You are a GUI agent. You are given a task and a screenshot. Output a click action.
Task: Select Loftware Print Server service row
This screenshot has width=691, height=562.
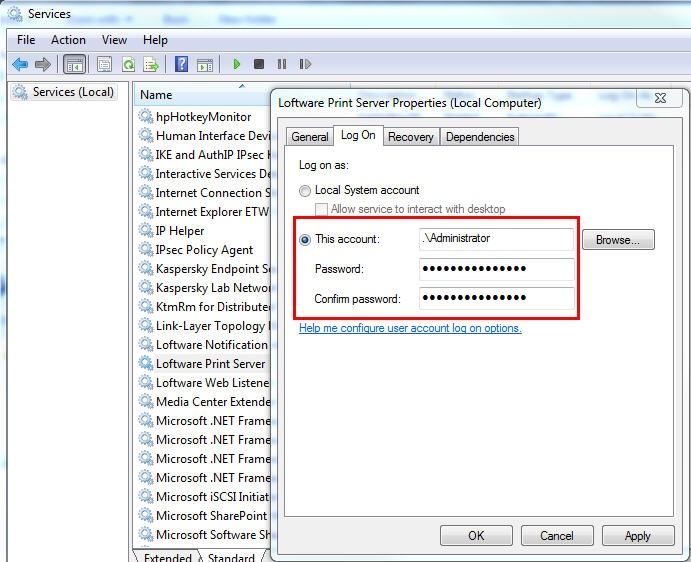tap(203, 363)
